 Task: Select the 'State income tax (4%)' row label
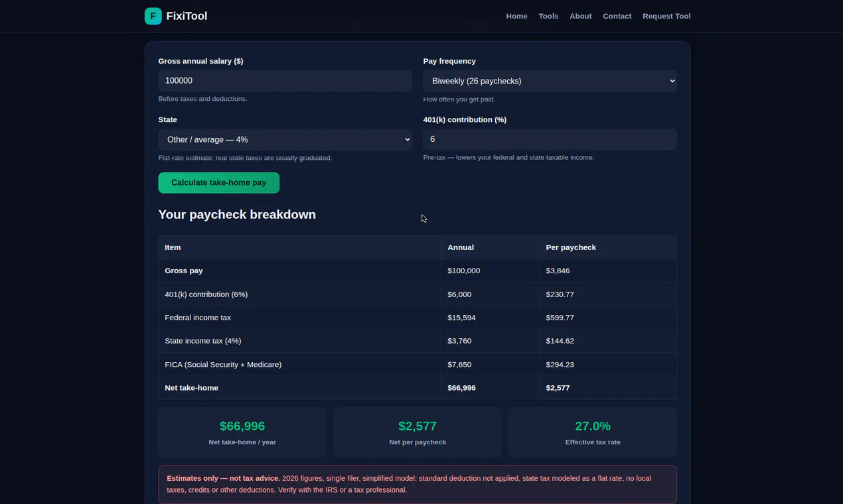(203, 341)
